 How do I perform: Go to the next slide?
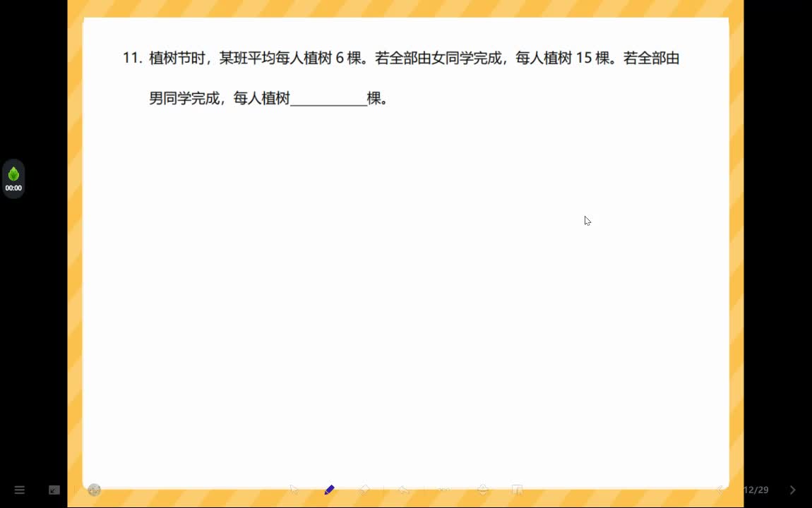(793, 490)
